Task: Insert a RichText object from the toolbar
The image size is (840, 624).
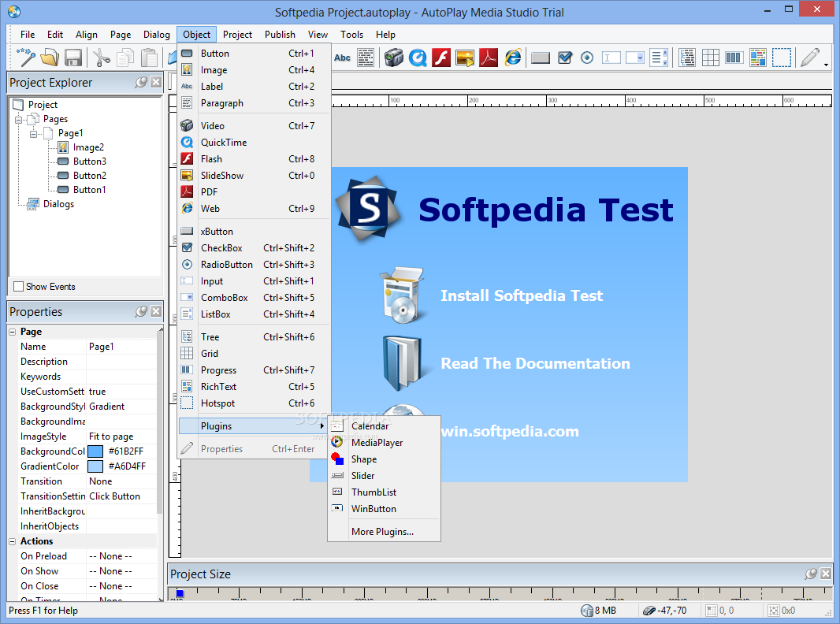Action: click(x=757, y=58)
